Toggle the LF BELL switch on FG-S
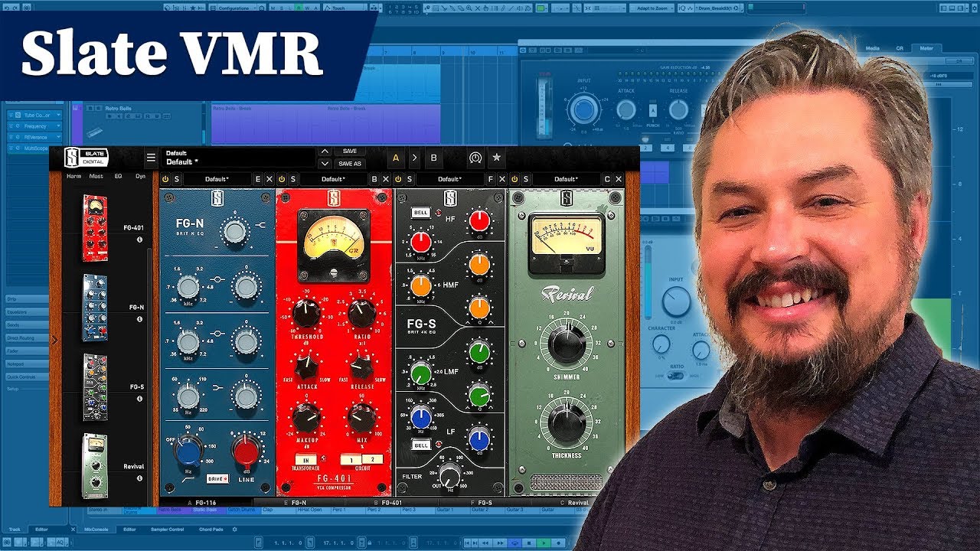This screenshot has width=980, height=551. (x=420, y=445)
